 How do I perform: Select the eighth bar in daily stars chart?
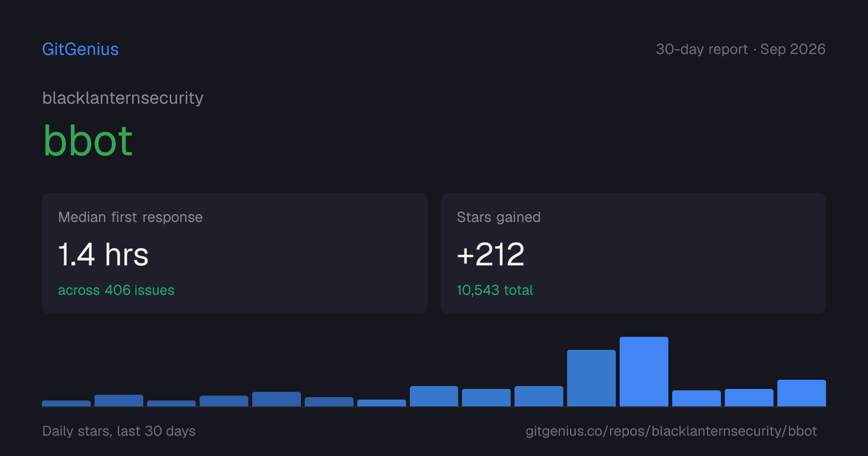click(434, 396)
